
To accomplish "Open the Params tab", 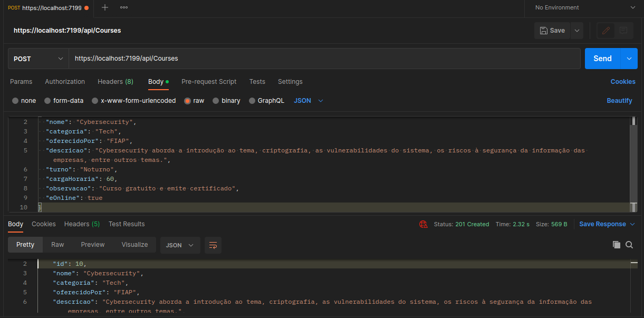I will tap(21, 82).
